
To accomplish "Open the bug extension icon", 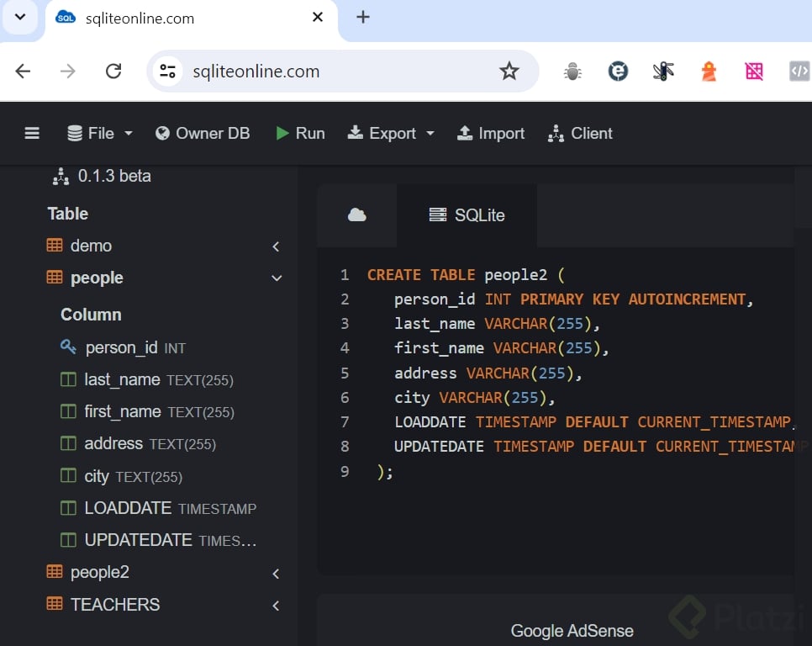I will click(x=572, y=71).
